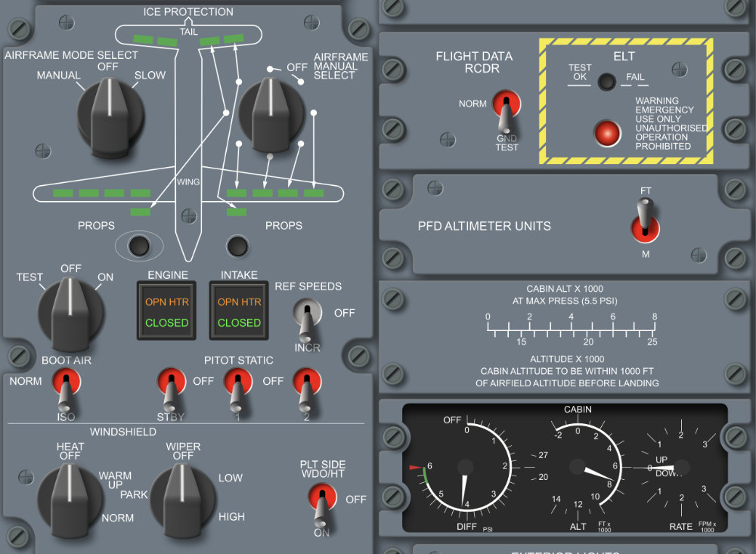Click the ELT test indicator light
Viewport: 756px width, 554px height.
tap(605, 82)
